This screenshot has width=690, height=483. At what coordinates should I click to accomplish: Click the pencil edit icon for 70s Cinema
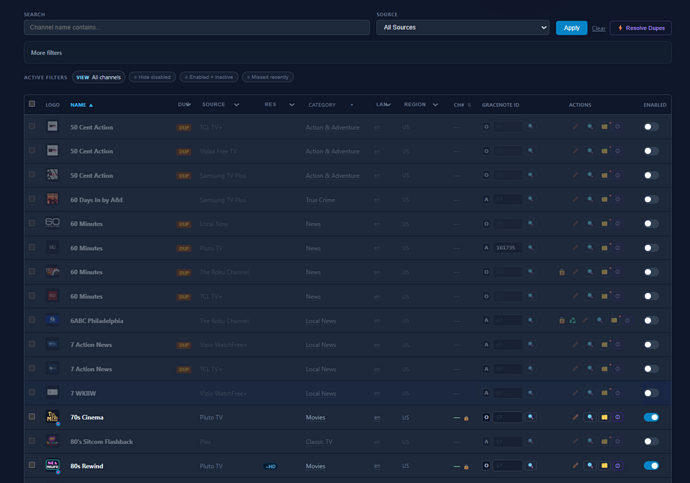coord(575,417)
